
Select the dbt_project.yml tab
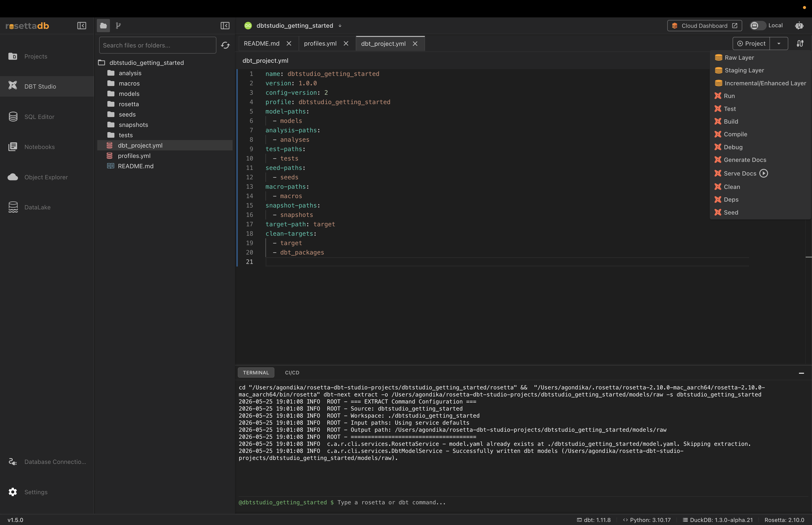383,44
